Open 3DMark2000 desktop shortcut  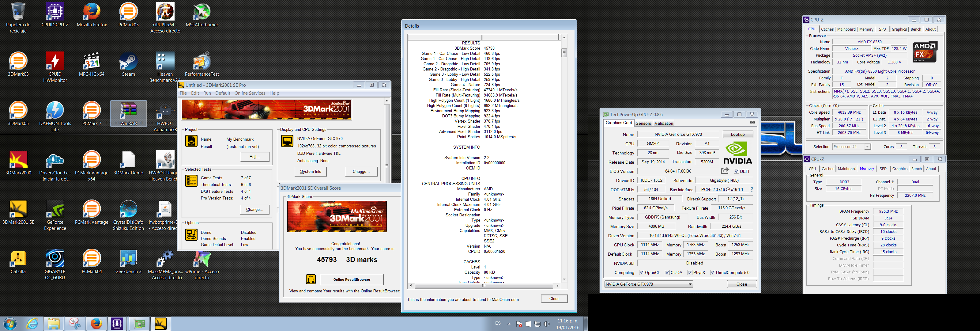(x=18, y=163)
